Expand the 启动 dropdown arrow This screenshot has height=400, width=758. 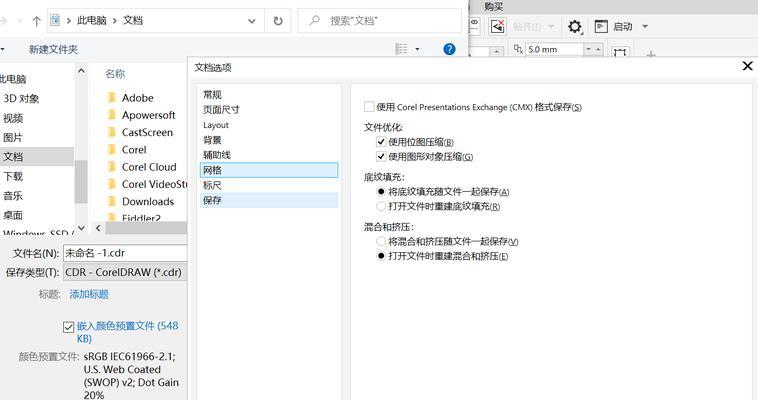tap(645, 26)
